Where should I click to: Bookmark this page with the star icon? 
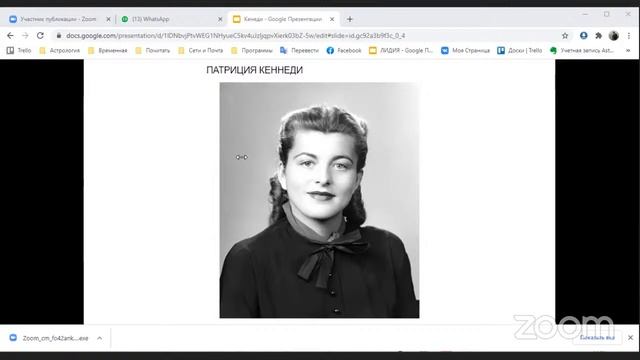pyautogui.click(x=565, y=36)
